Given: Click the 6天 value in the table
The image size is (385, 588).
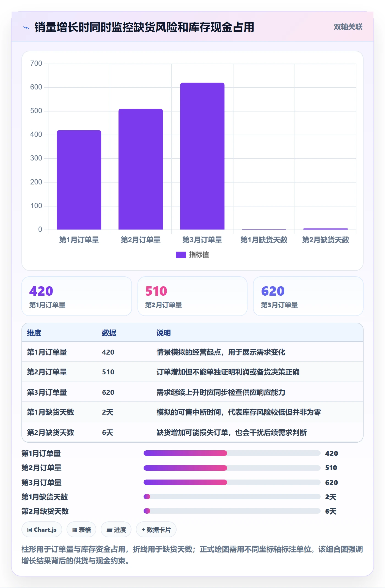Looking at the screenshot, I should pyautogui.click(x=108, y=433).
